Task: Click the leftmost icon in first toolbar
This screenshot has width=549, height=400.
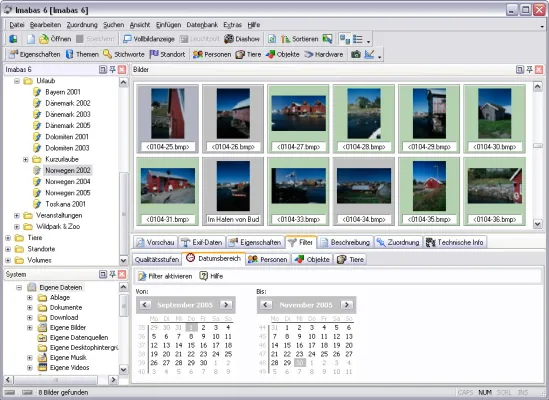Action: coord(13,39)
